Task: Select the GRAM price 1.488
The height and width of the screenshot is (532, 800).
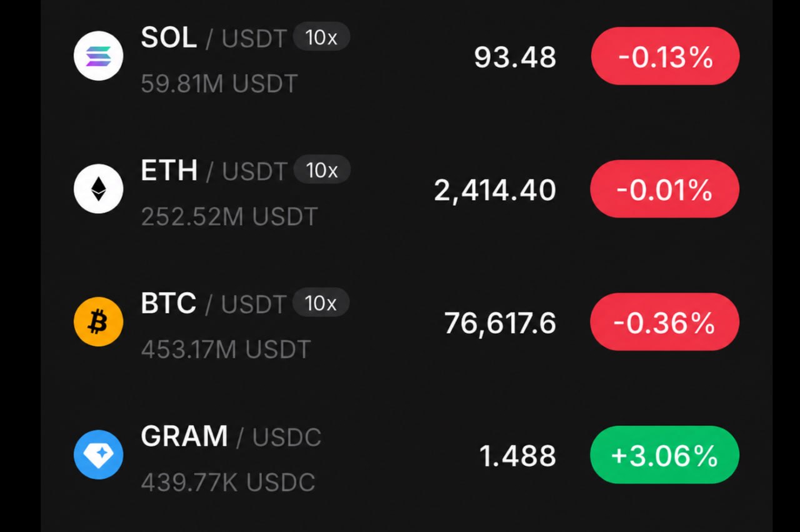Action: click(x=517, y=456)
